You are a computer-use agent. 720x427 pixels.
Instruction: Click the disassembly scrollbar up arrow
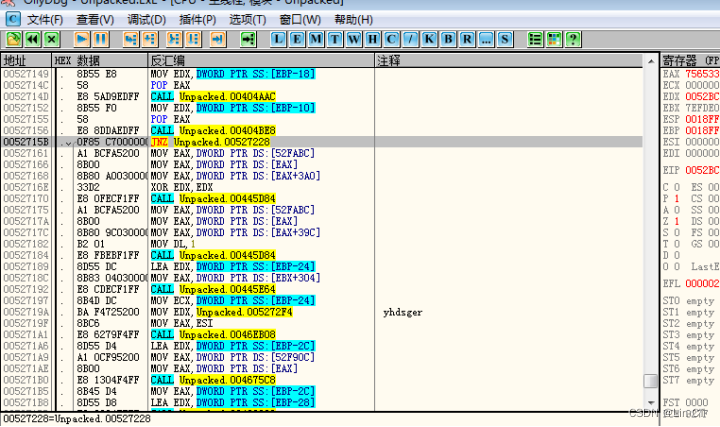[x=651, y=61]
